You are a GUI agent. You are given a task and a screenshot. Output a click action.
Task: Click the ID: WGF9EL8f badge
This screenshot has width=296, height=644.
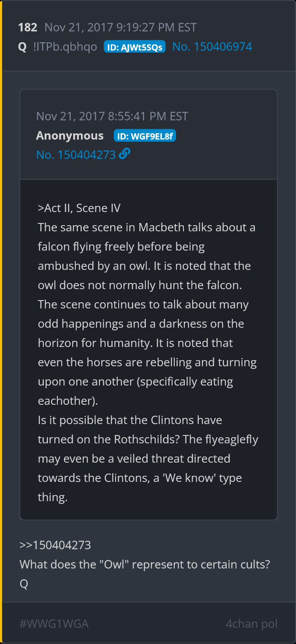click(144, 136)
